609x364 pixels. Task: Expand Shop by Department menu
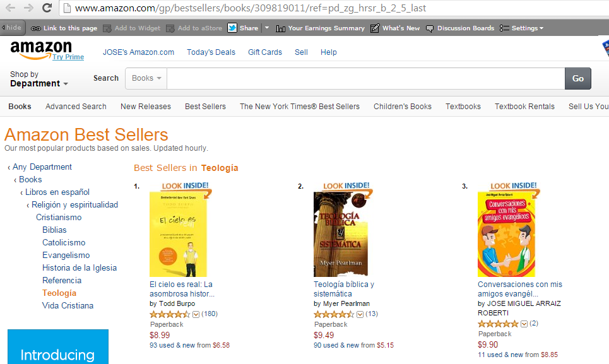tap(39, 79)
